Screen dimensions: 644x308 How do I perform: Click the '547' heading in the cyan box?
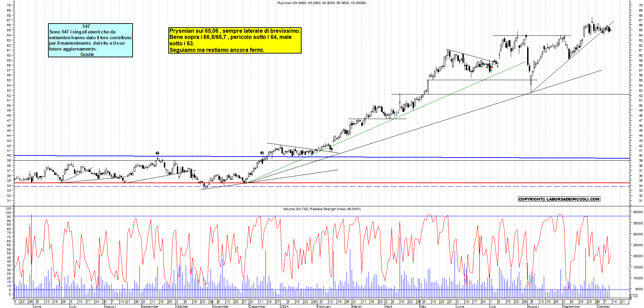point(86,26)
